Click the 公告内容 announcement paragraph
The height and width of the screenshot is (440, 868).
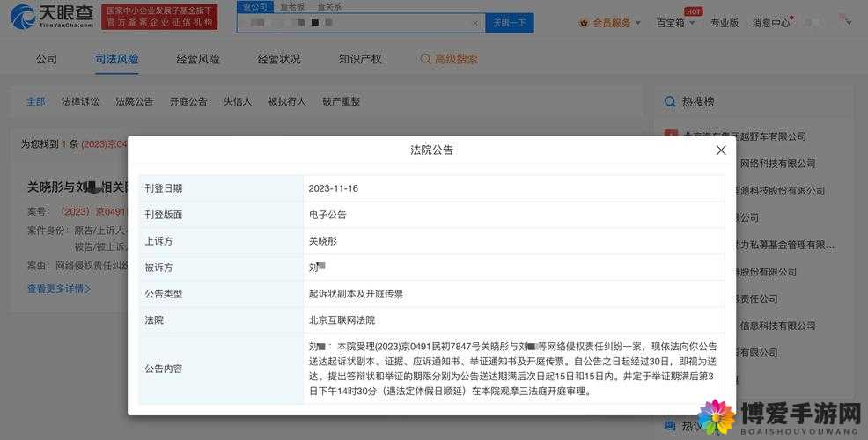pyautogui.click(x=512, y=369)
